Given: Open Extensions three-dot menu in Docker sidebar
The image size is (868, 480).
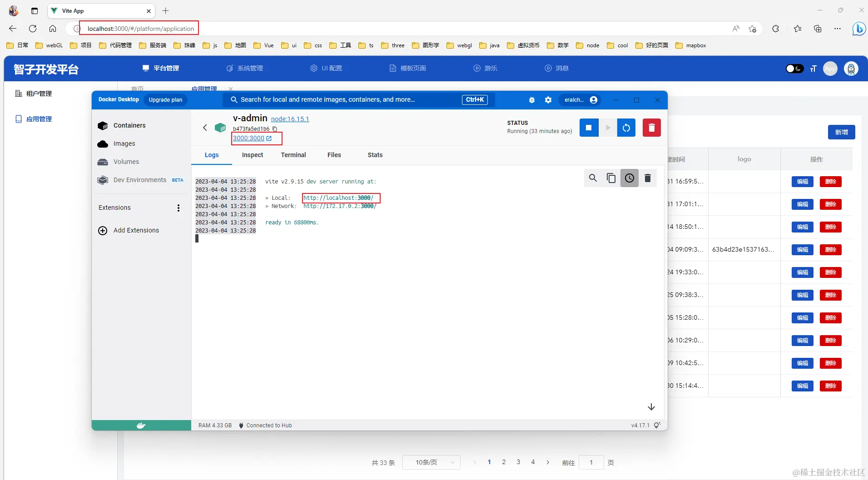Looking at the screenshot, I should click(179, 208).
